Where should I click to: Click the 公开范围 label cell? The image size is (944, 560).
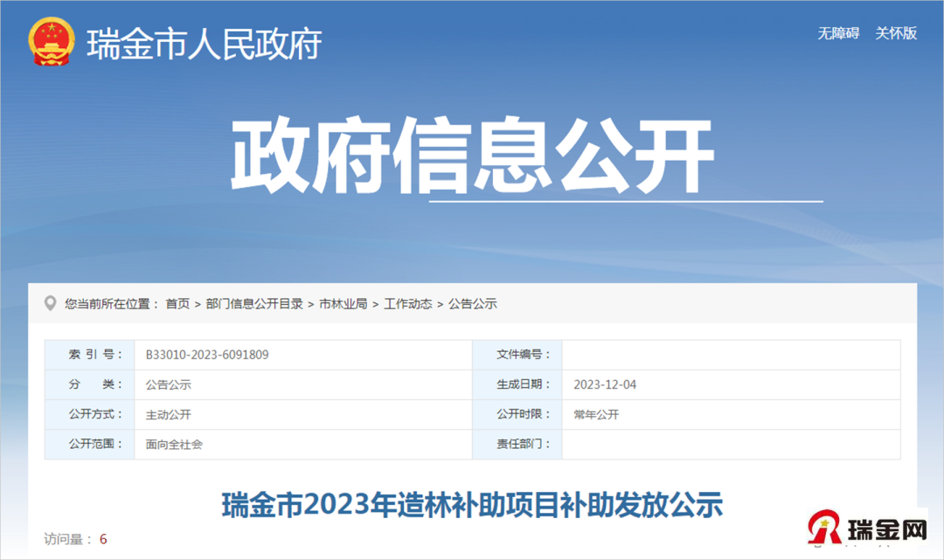pos(90,445)
